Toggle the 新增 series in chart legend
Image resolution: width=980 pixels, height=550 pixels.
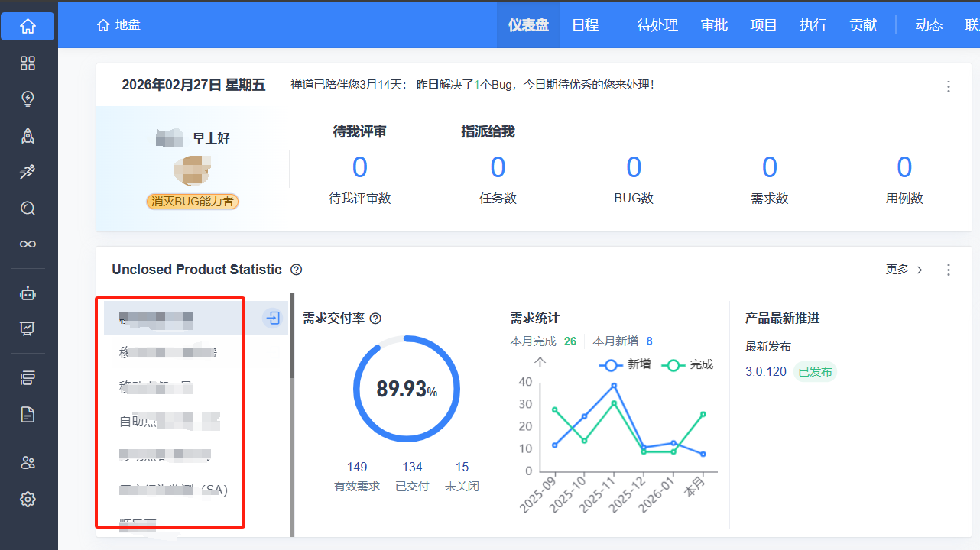(625, 365)
